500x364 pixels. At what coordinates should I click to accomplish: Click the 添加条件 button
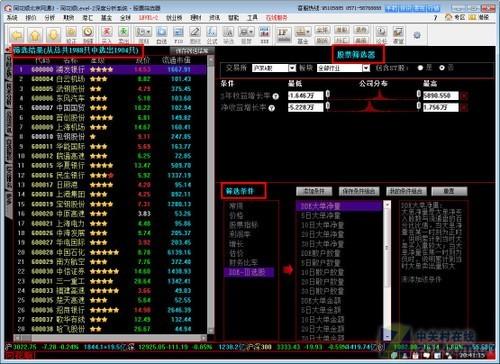point(314,191)
